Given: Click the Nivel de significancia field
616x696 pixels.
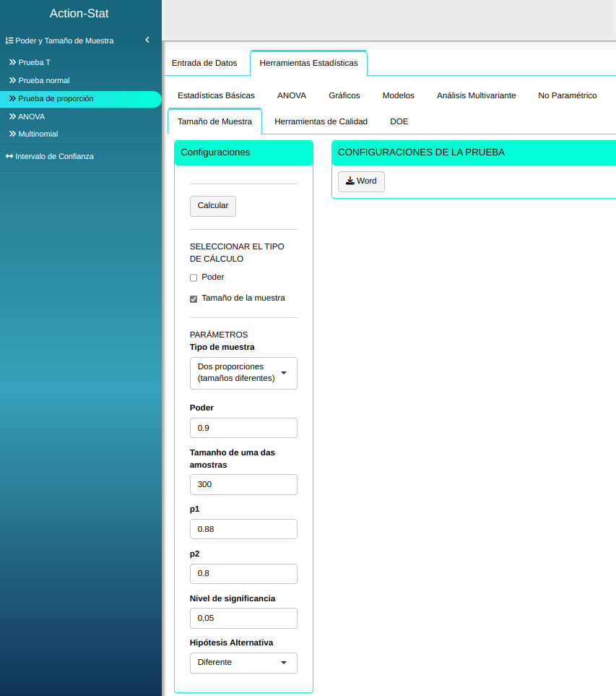Looking at the screenshot, I should [x=243, y=618].
